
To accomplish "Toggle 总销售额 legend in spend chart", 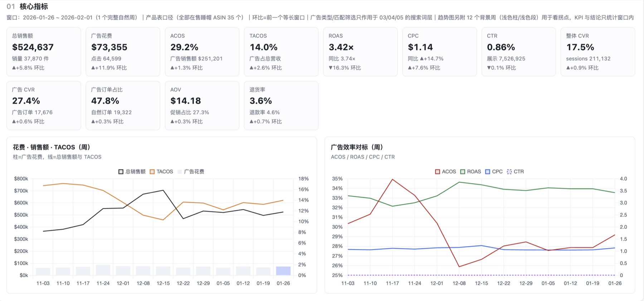I will point(132,172).
